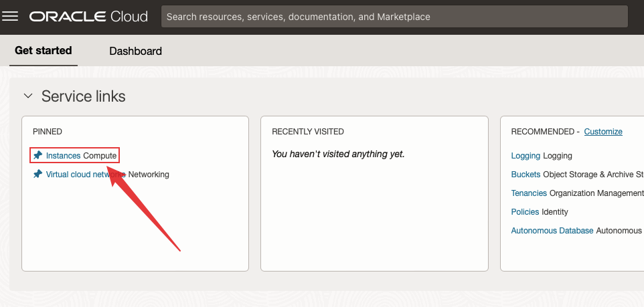Open Buckets under Recommended
The height and width of the screenshot is (307, 644).
526,175
